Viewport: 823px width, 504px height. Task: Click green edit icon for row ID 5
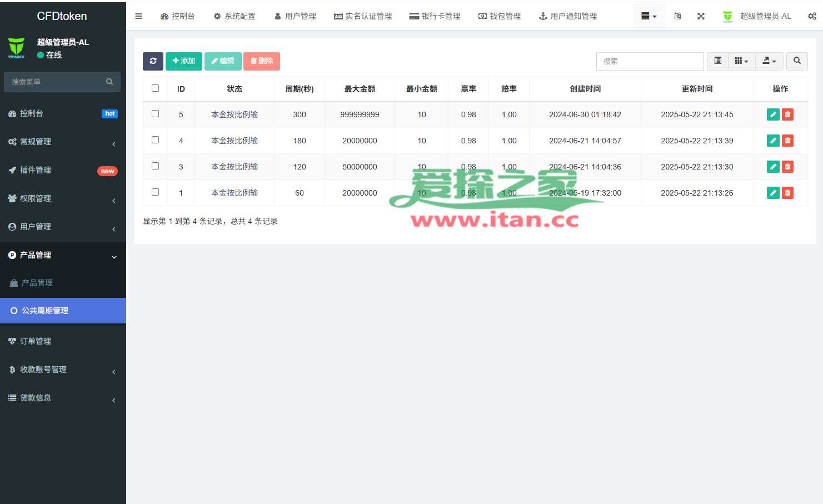(x=773, y=114)
